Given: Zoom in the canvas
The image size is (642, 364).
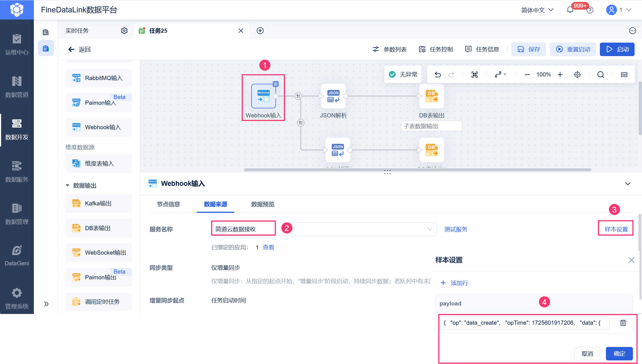Looking at the screenshot, I should pos(560,75).
